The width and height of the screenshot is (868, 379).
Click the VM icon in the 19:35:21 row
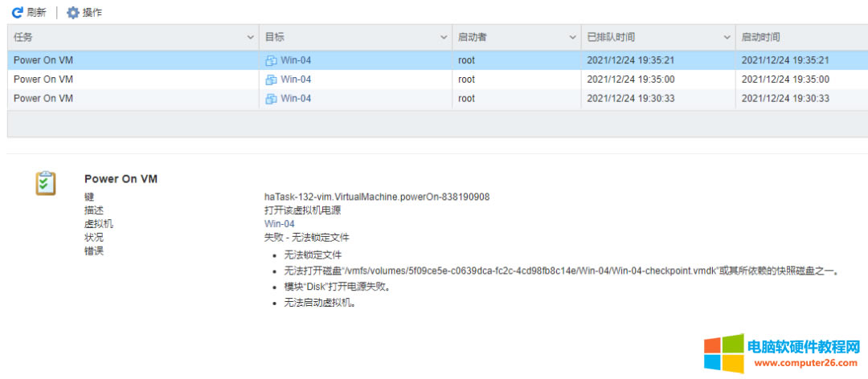point(272,60)
